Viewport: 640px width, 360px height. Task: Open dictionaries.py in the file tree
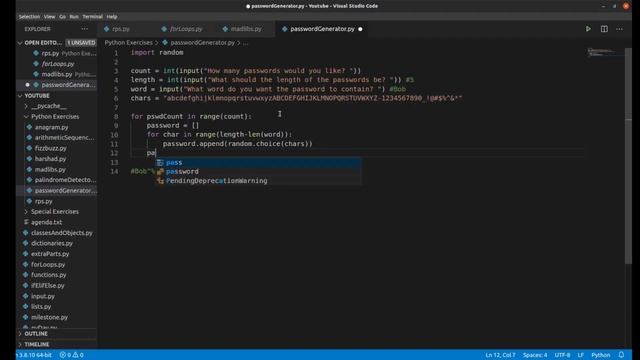[57, 243]
